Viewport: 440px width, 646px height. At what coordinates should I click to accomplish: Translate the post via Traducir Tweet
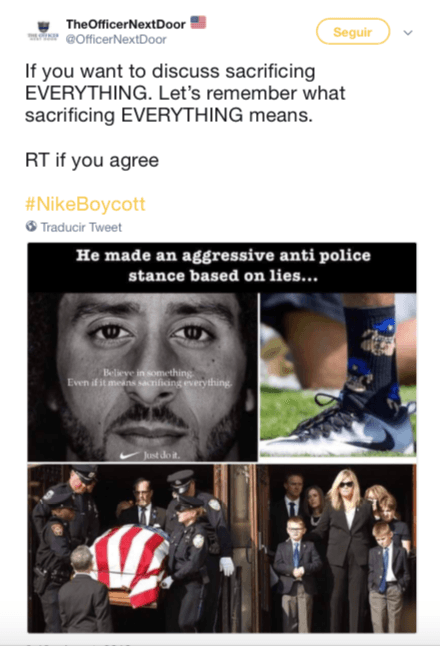[x=81, y=227]
